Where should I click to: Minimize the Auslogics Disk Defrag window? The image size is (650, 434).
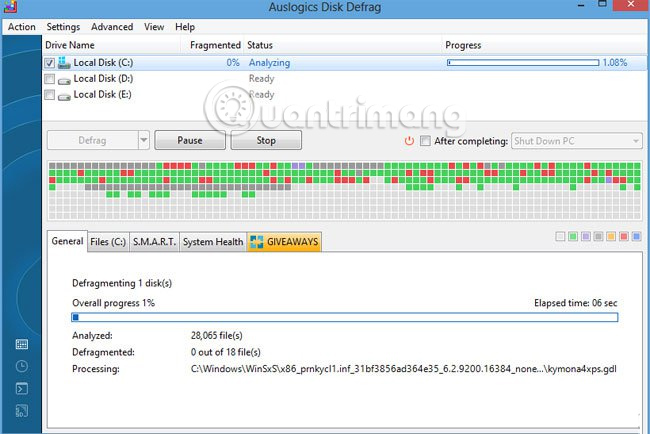pos(581,5)
